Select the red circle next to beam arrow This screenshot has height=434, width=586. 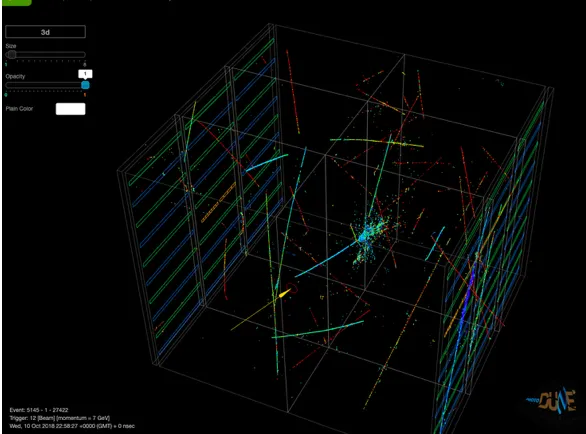click(x=292, y=288)
